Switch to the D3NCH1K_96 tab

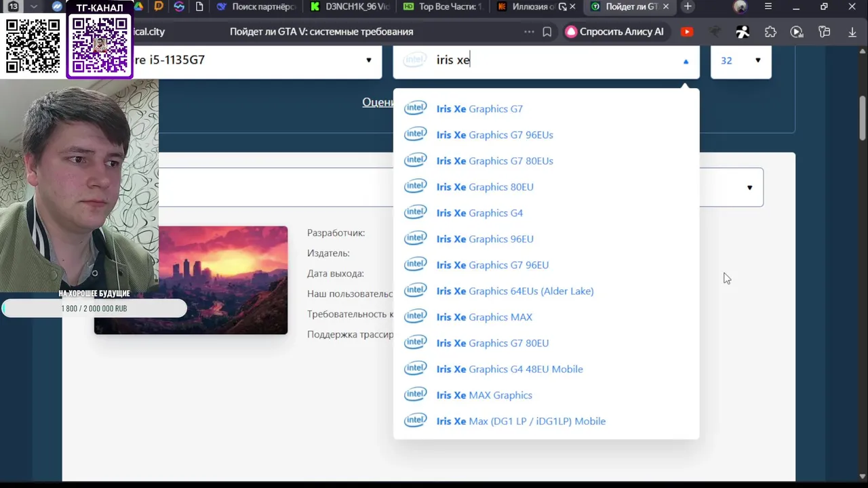pyautogui.click(x=349, y=7)
